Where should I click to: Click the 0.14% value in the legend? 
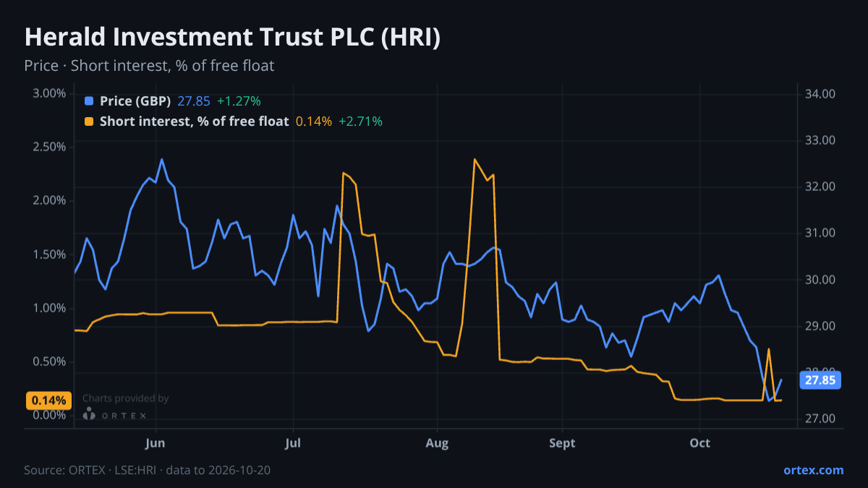pyautogui.click(x=314, y=121)
